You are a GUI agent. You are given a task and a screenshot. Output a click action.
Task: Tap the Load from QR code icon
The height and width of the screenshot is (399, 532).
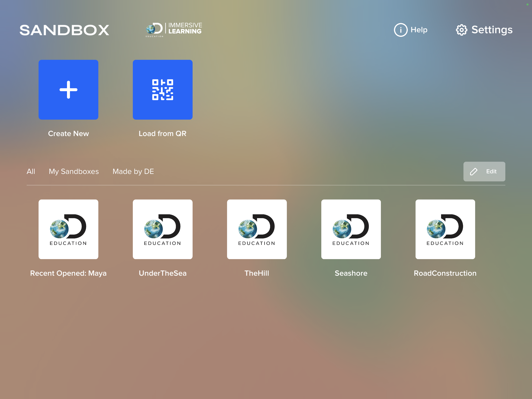coord(163,90)
